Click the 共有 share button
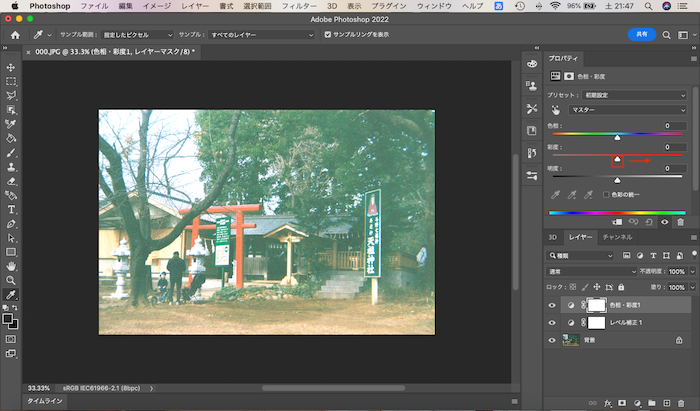 [x=641, y=34]
